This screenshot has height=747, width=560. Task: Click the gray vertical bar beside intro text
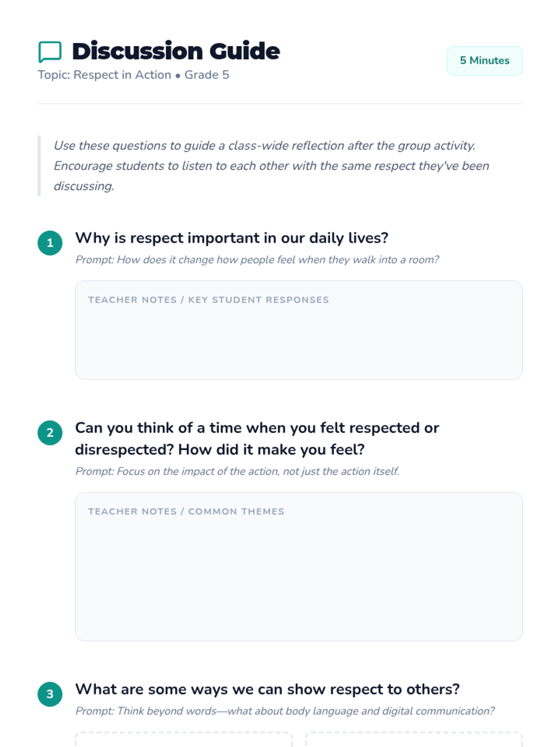tap(39, 166)
